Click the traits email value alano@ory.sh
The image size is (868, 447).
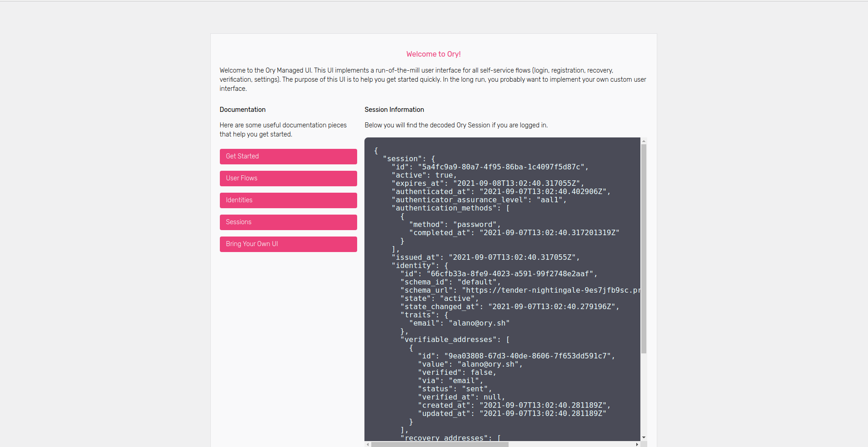(x=479, y=323)
